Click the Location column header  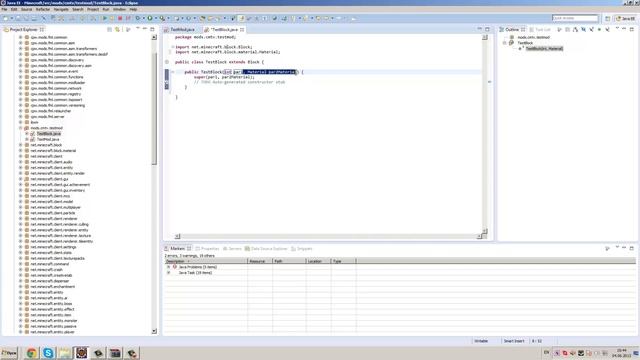pos(318,261)
